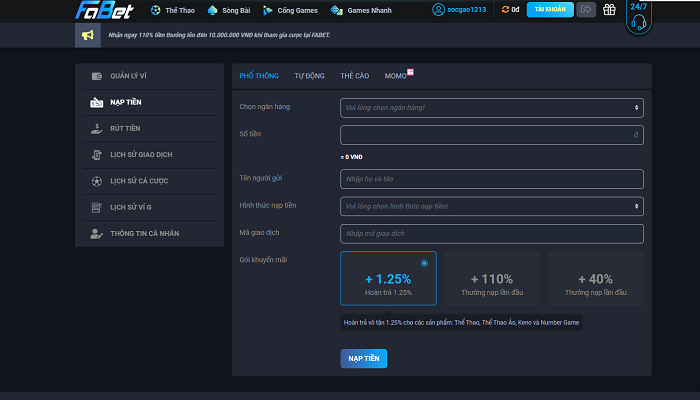Viewport: 700px width, 400px height.
Task: Click the soccer ball icon for Lịch Sử Cá Cược
Action: 96,181
